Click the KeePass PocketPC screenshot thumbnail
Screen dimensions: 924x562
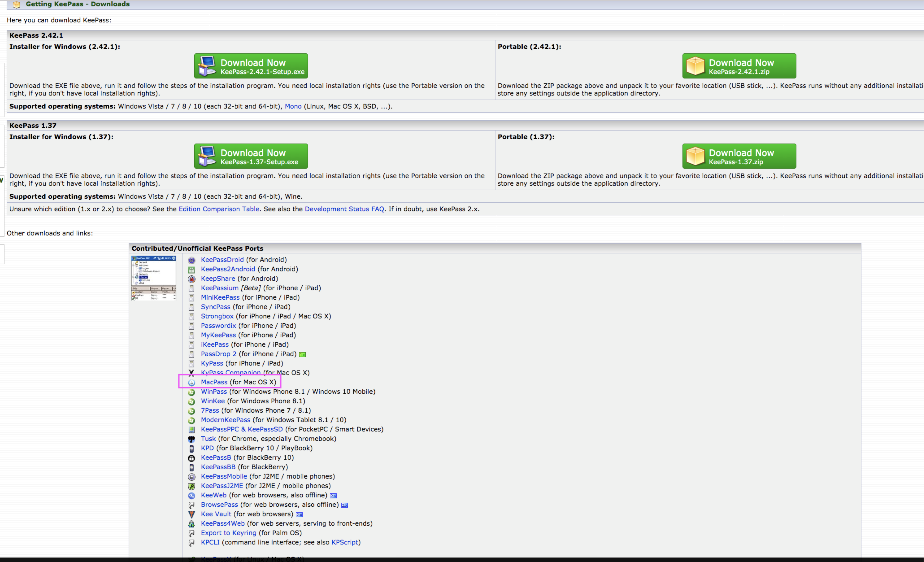(154, 278)
